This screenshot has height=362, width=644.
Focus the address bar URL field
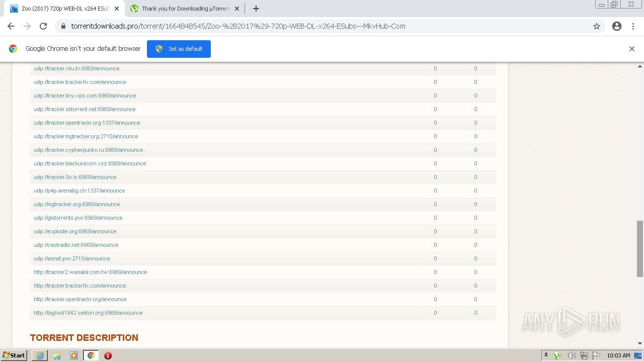pos(322,26)
